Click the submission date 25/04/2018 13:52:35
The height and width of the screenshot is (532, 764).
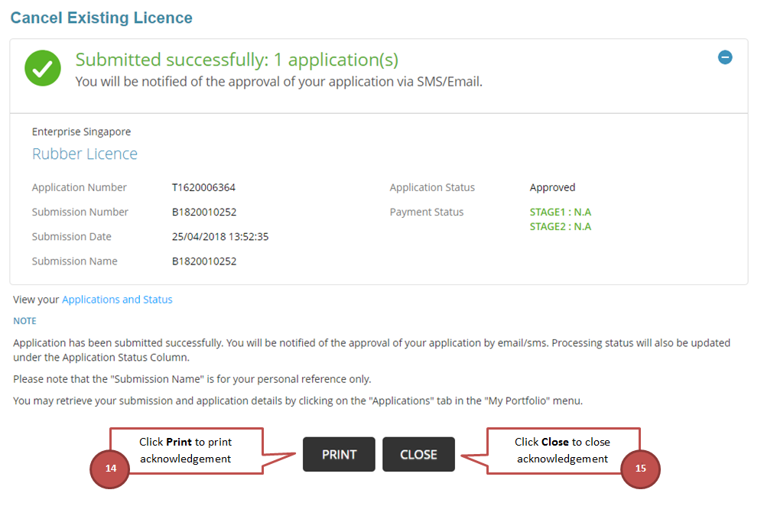220,236
